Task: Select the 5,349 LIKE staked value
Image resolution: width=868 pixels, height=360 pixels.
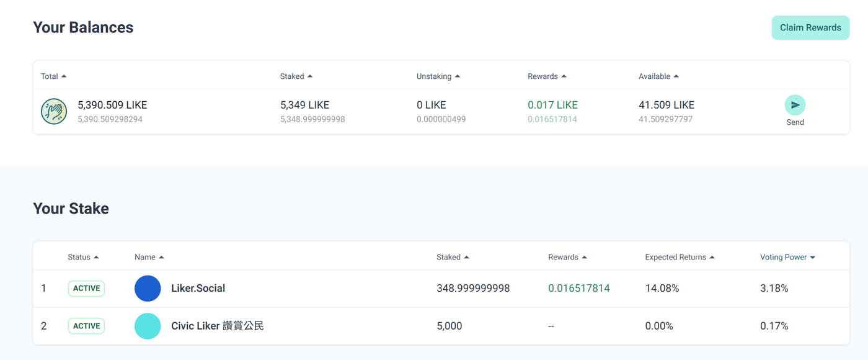Action: tap(304, 105)
